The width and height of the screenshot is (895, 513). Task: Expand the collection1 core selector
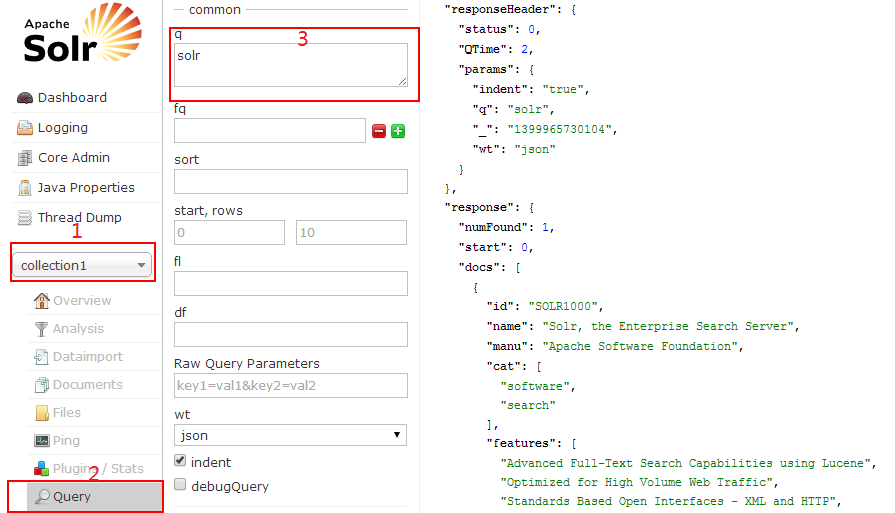pos(84,265)
